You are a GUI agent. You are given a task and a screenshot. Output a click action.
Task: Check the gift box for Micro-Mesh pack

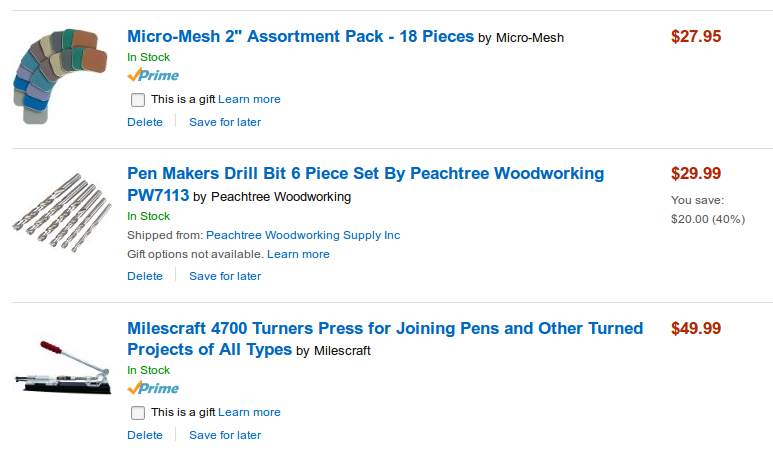138,100
